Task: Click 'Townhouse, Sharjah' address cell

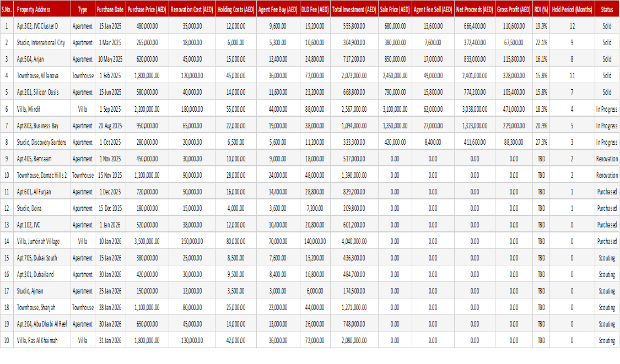Action: (x=42, y=307)
